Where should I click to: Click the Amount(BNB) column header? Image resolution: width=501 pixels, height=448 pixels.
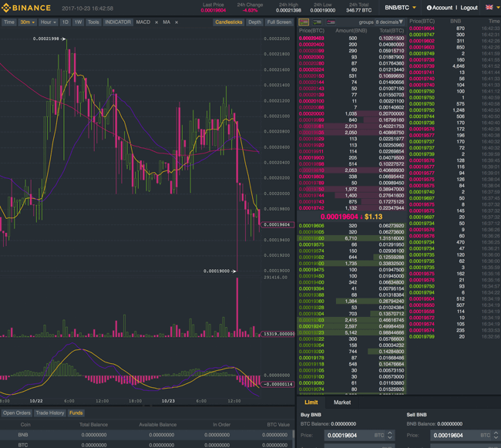point(351,31)
